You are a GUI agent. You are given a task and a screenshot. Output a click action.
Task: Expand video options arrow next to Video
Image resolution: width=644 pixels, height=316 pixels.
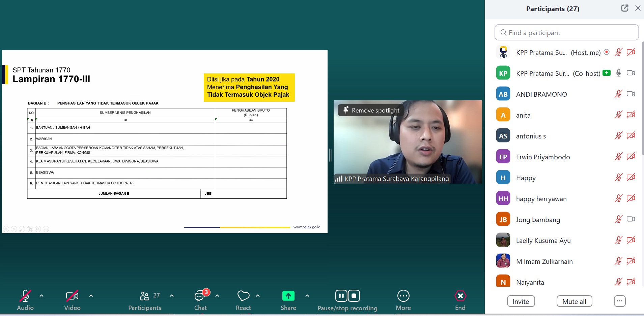tap(91, 296)
